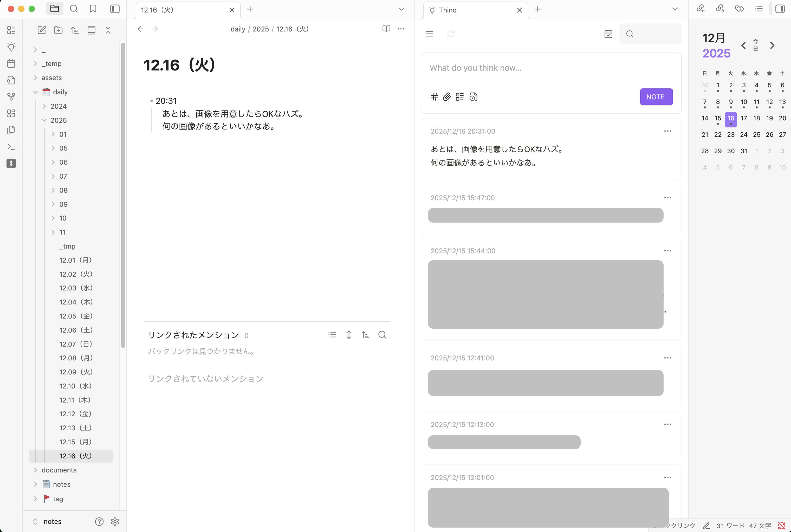Attach a file using the paperclip icon
The height and width of the screenshot is (532, 791).
pos(447,97)
